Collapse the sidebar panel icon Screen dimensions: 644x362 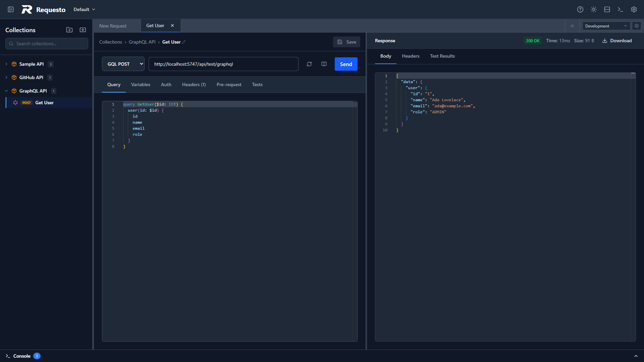click(11, 9)
